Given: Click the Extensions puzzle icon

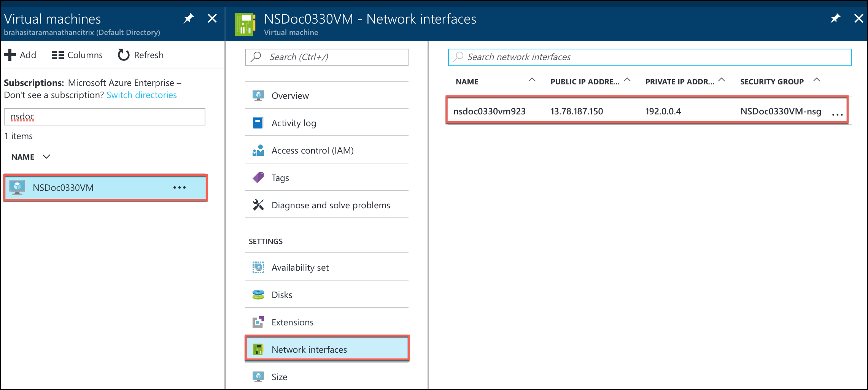Looking at the screenshot, I should (x=258, y=322).
